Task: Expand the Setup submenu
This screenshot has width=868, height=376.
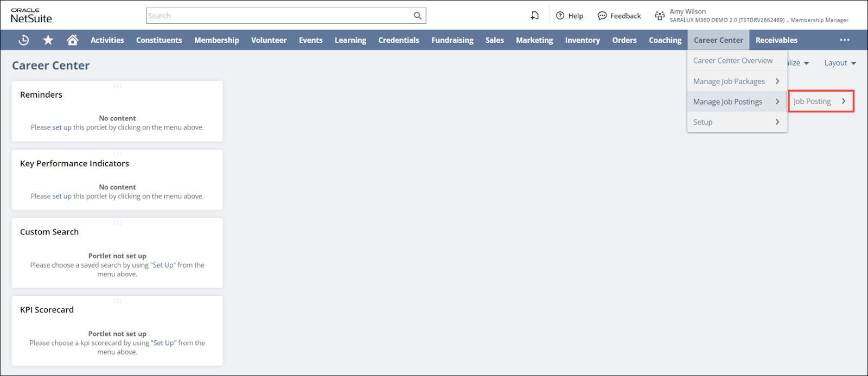Action: (737, 122)
